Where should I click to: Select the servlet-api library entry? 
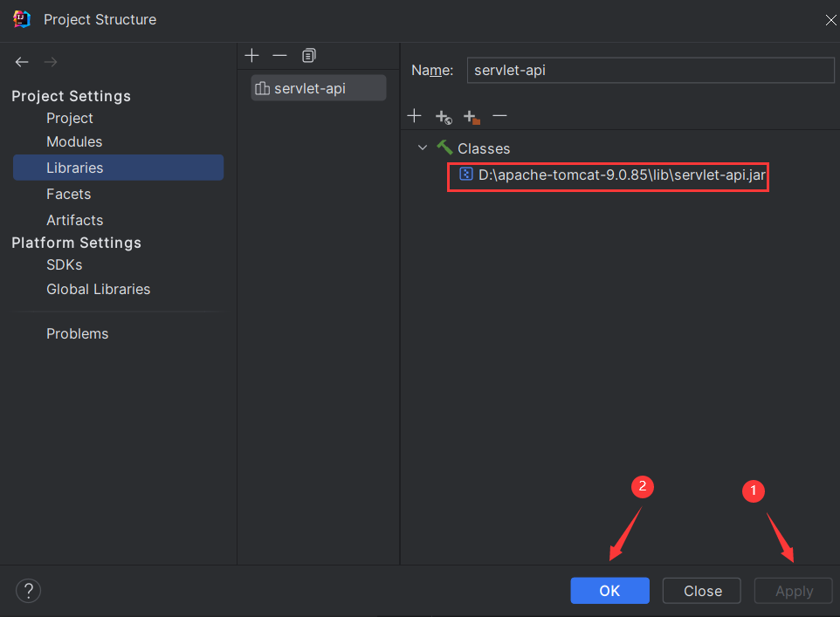click(319, 88)
